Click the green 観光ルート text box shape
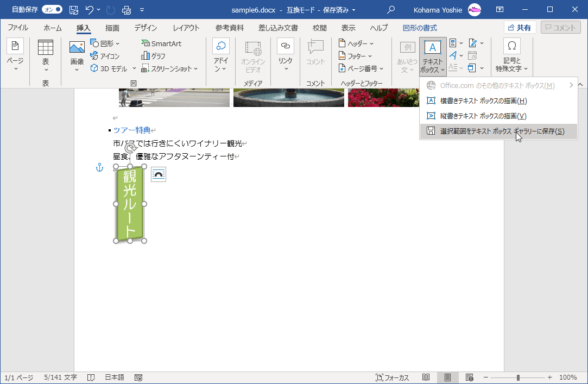Screen dimensions: 588x384 [130, 204]
